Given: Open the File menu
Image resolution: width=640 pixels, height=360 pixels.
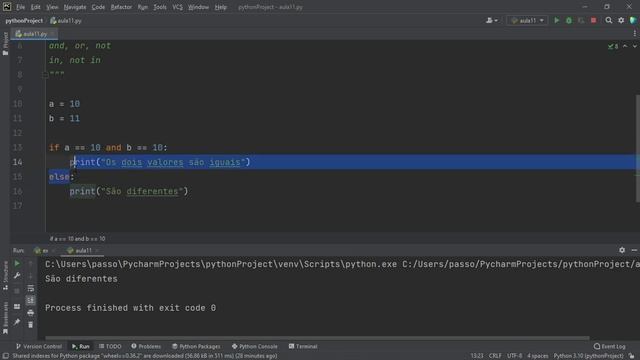Looking at the screenshot, I should click(20, 7).
